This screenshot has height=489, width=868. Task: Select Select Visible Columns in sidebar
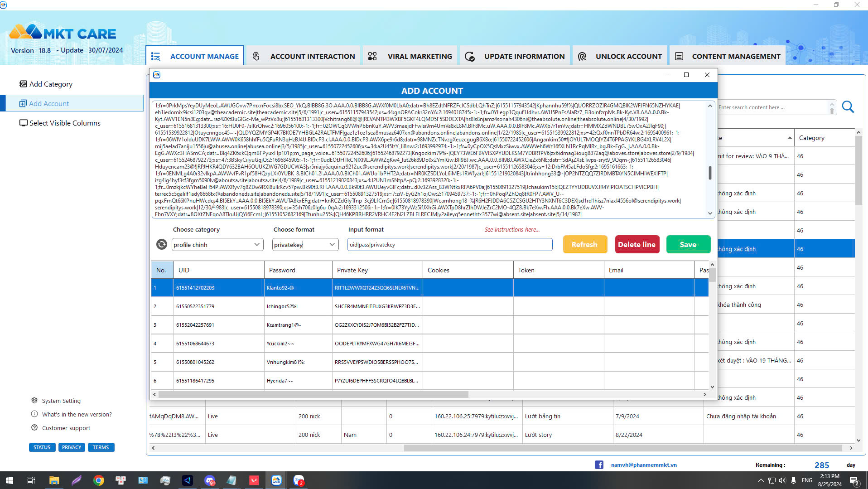coord(65,123)
